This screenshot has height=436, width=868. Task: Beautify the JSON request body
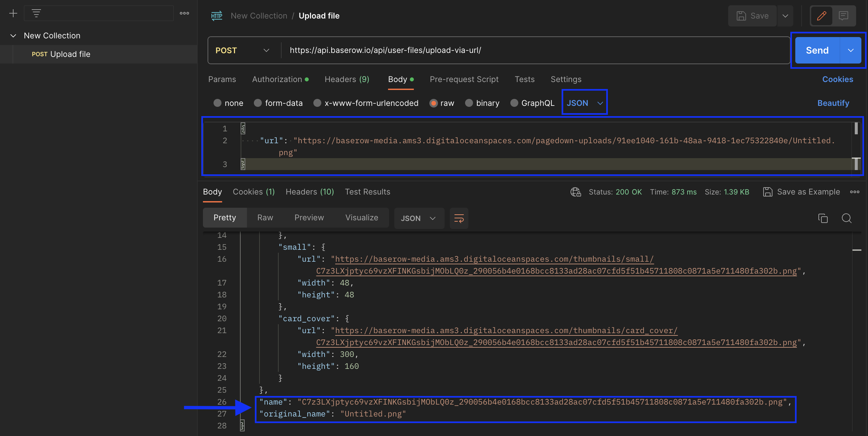(833, 103)
